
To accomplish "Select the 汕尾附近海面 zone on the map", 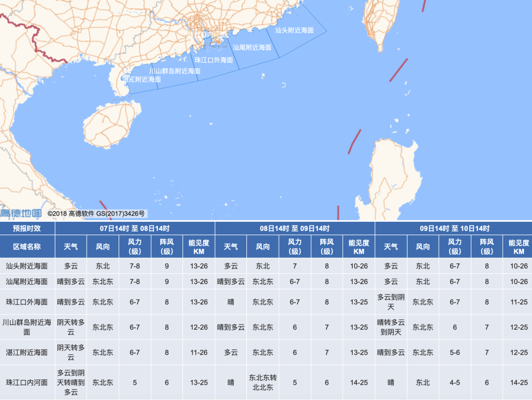I will coord(252,47).
